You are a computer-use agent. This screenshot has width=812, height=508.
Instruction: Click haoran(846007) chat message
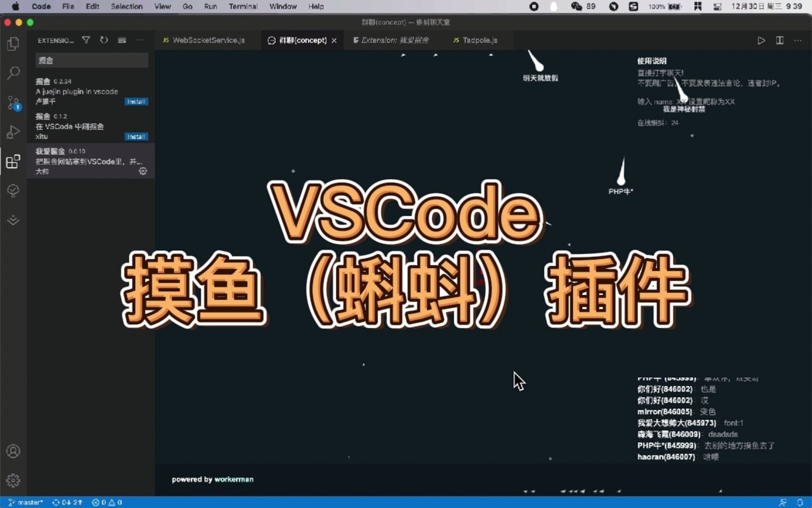(678, 457)
